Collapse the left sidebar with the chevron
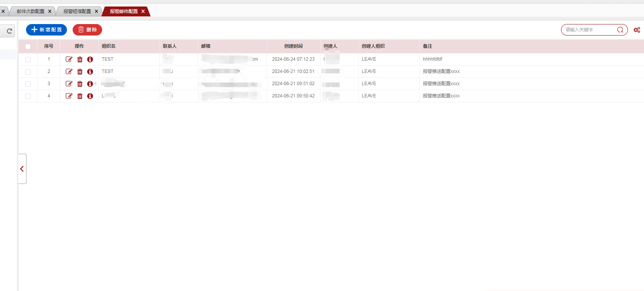Viewport: 644px width, 291px height. point(22,169)
